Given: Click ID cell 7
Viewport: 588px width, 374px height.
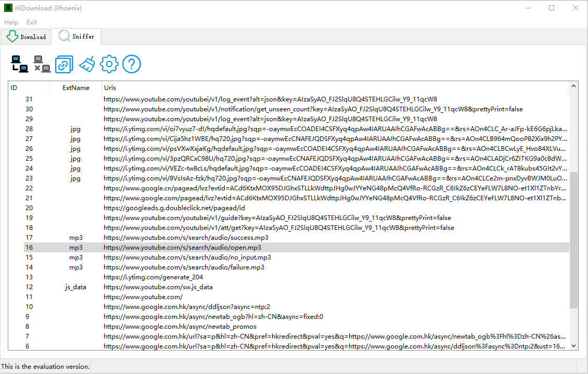Looking at the screenshot, I should (27, 337).
